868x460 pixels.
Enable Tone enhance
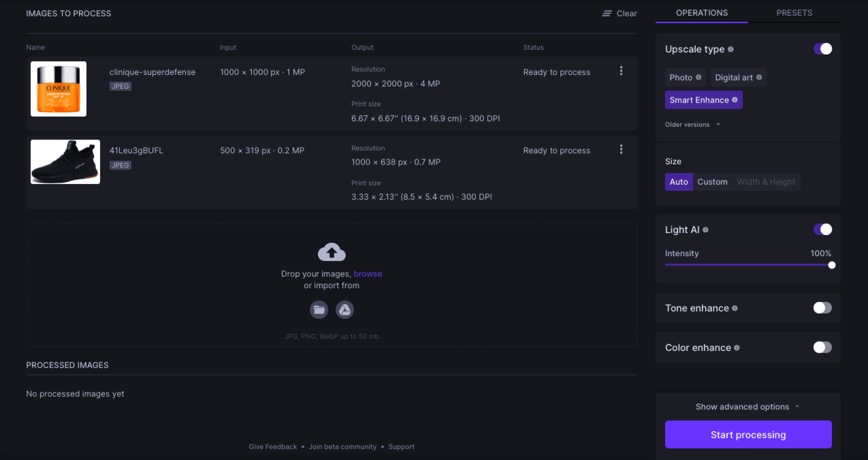click(822, 307)
